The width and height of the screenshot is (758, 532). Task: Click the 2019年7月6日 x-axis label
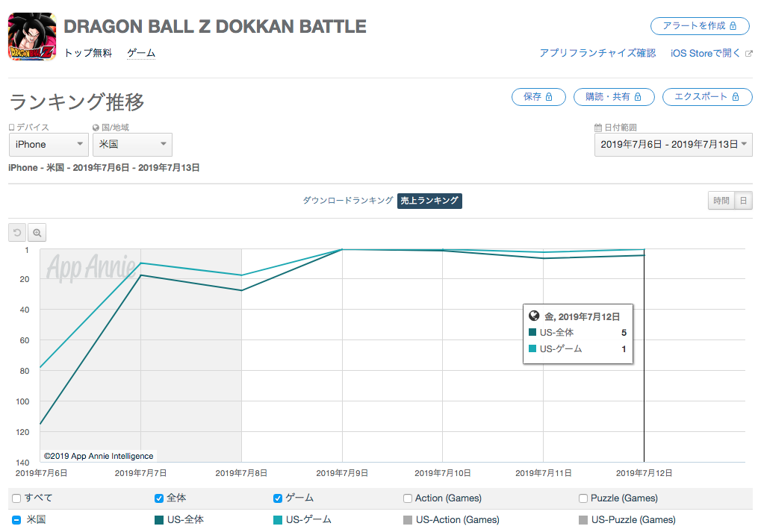[42, 473]
